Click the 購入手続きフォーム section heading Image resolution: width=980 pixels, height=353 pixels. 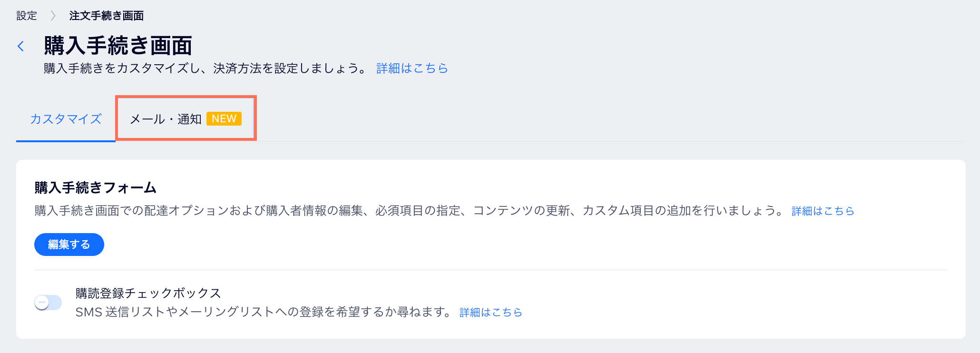pyautogui.click(x=94, y=187)
